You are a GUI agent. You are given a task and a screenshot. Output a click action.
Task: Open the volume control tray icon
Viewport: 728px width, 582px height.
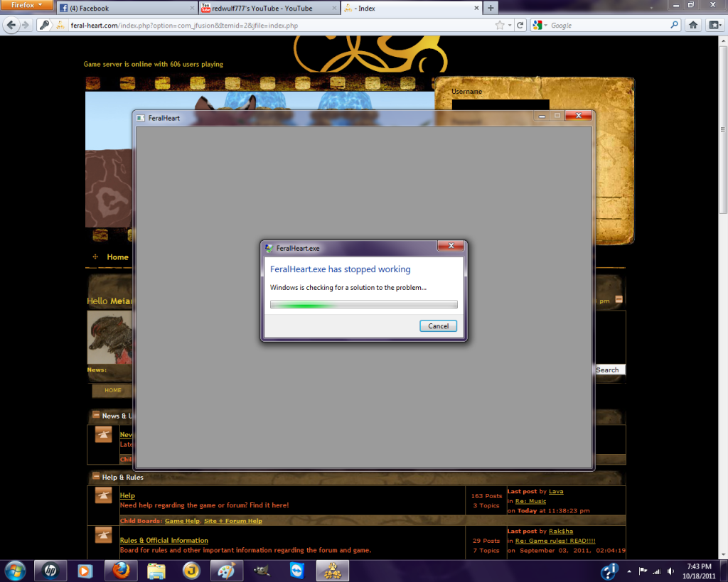[670, 571]
